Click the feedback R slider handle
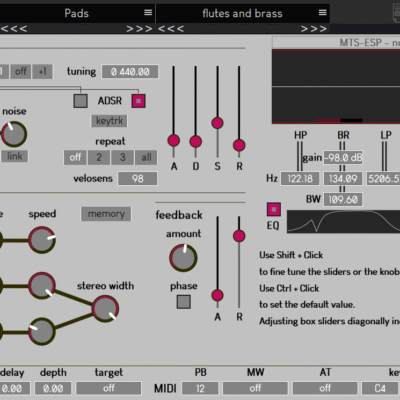The image size is (400, 400). click(239, 236)
